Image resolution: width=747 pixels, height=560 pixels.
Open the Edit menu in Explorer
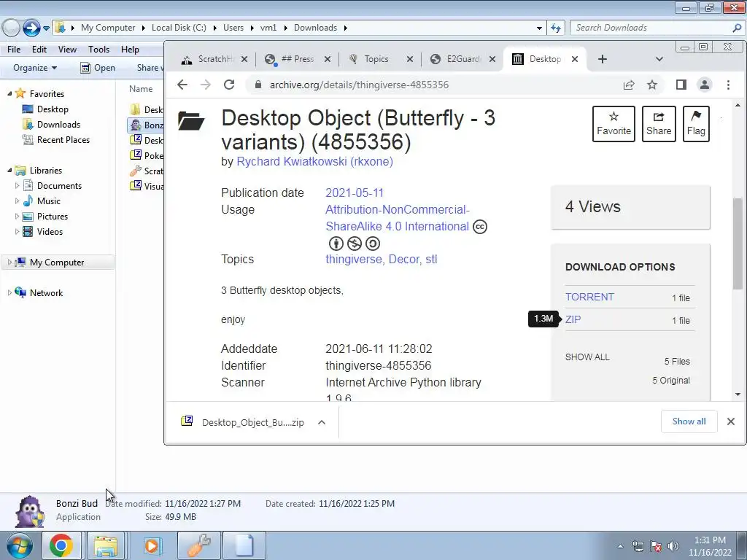(39, 50)
